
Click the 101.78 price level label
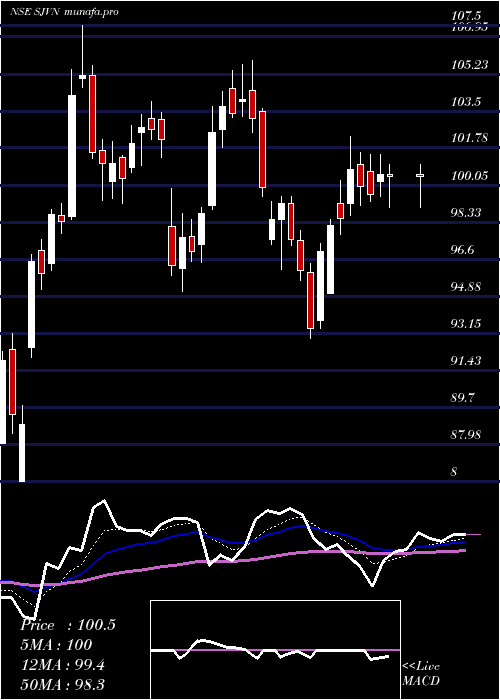[x=469, y=138]
